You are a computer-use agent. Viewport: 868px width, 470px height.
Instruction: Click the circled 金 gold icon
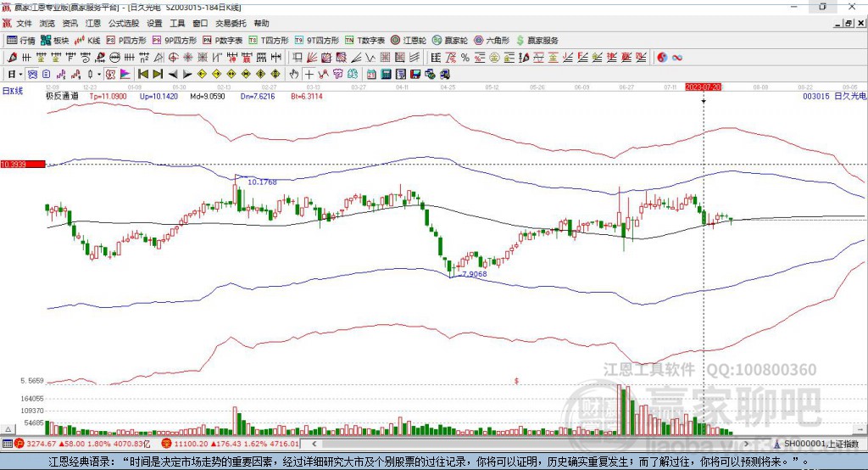coord(494,58)
